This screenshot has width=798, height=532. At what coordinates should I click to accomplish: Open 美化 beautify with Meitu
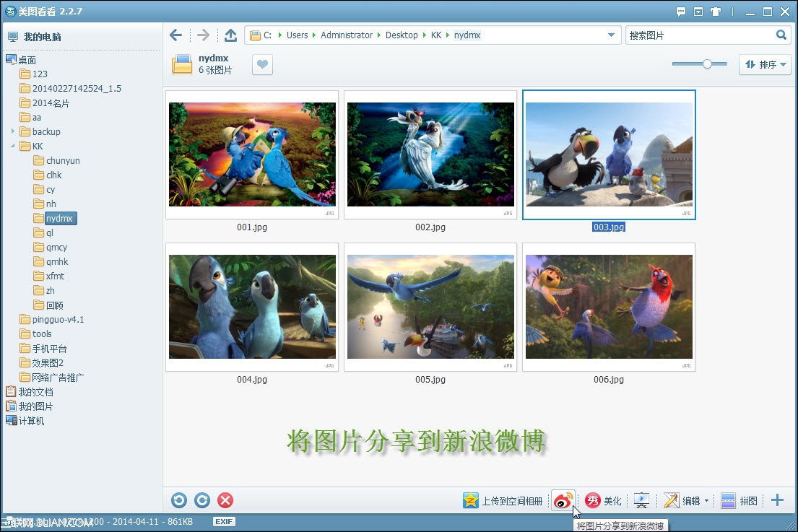tap(603, 501)
